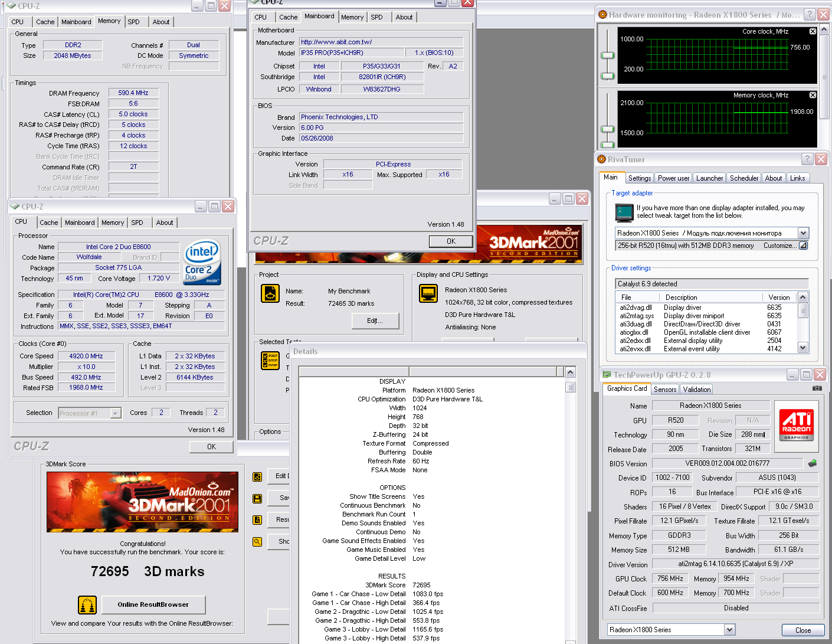
Task: Click the target adapter monitor icon in RivaTuner
Action: click(x=624, y=212)
